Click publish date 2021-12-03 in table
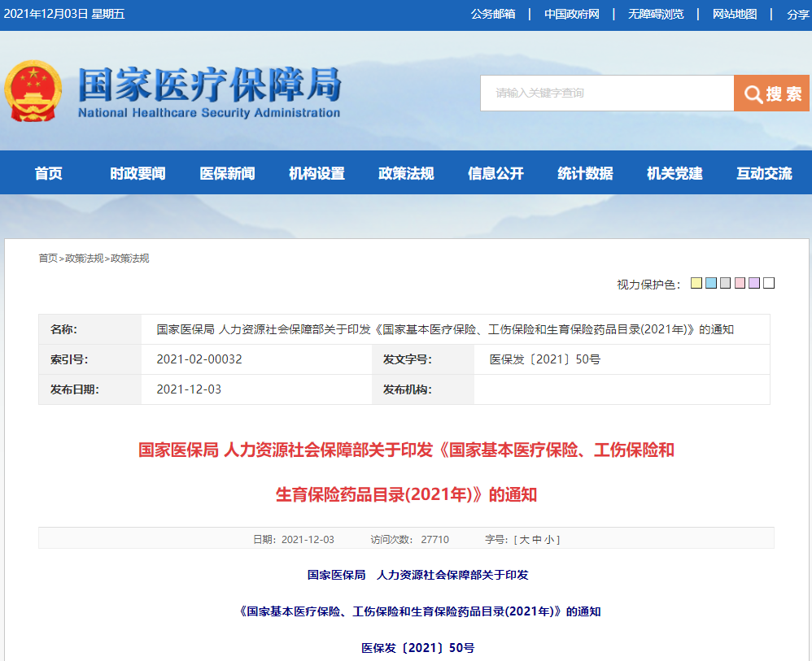This screenshot has width=812, height=661. [x=189, y=389]
